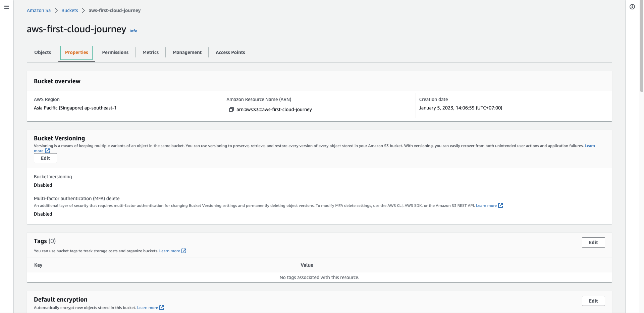Open Info link next to bucket name
Viewport: 644px width, 313px height.
point(133,31)
